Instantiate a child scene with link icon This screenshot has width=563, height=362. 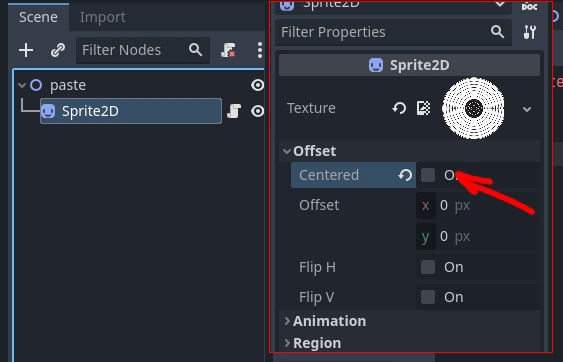point(58,50)
